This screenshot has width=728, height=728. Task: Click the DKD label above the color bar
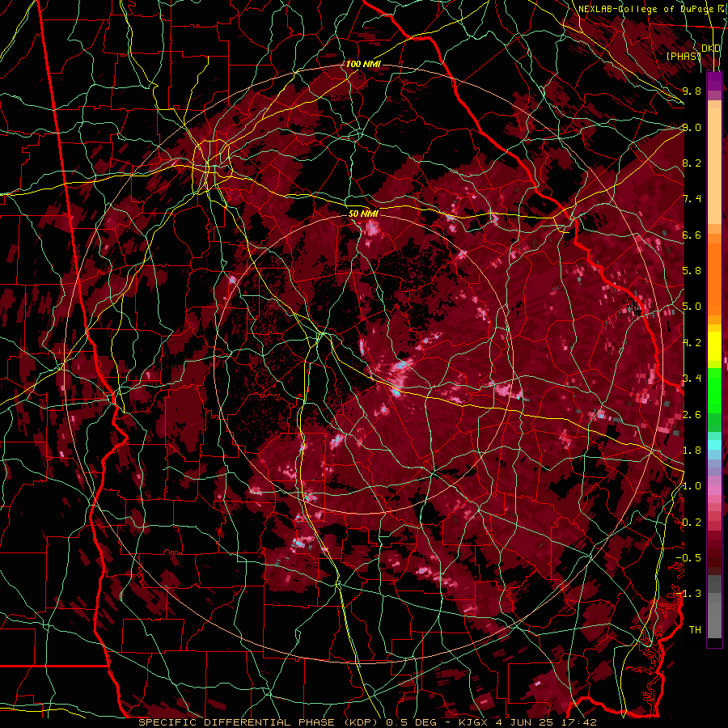pyautogui.click(x=711, y=49)
